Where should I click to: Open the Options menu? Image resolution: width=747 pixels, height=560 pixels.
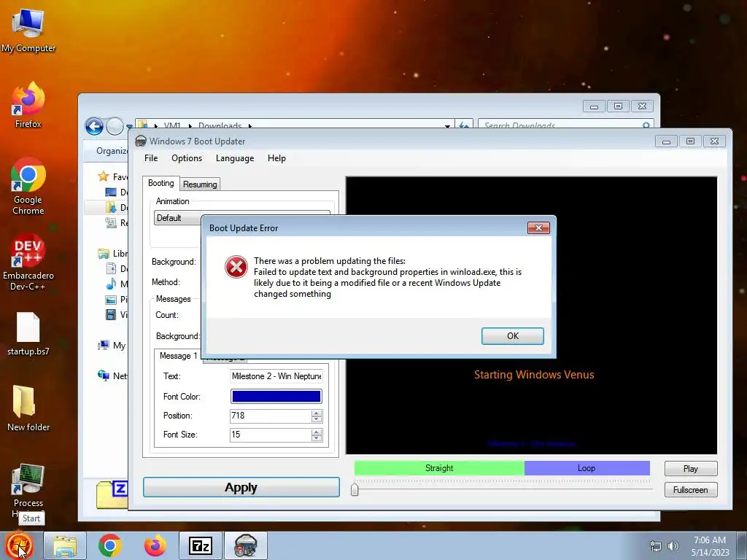187,158
